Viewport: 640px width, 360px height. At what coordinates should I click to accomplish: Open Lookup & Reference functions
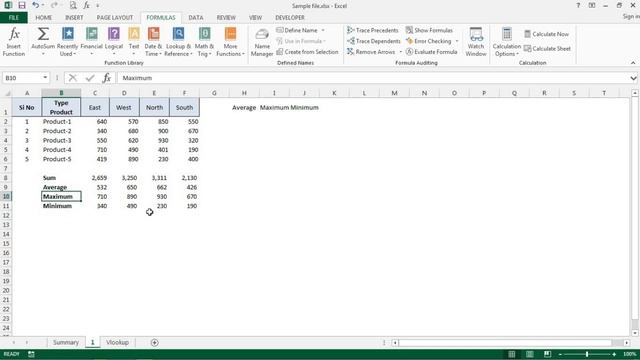(178, 42)
